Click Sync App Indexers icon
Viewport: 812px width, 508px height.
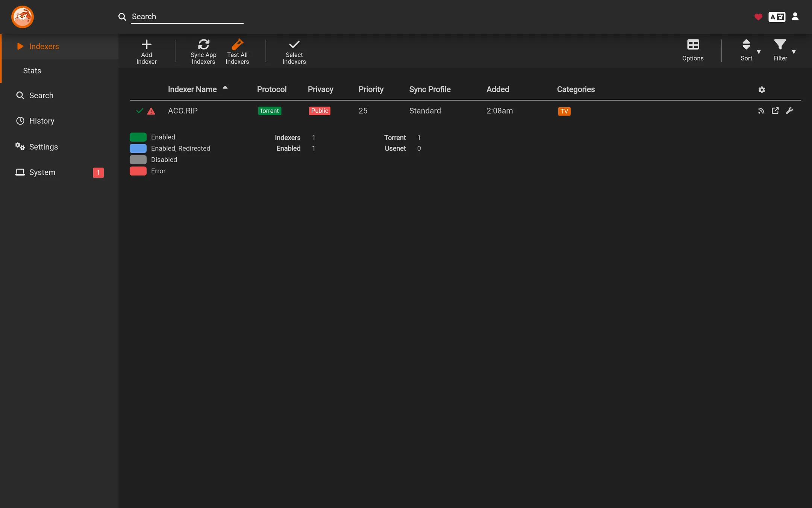click(203, 44)
